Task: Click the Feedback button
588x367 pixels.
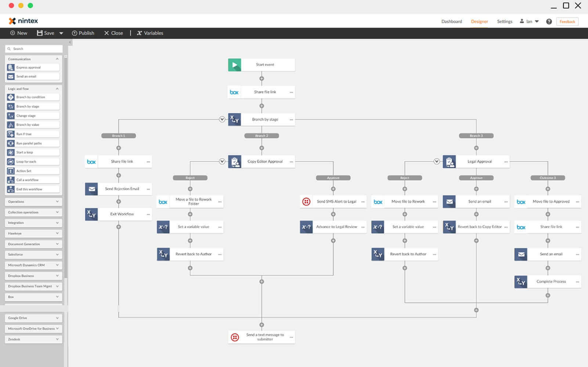Action: pos(567,21)
